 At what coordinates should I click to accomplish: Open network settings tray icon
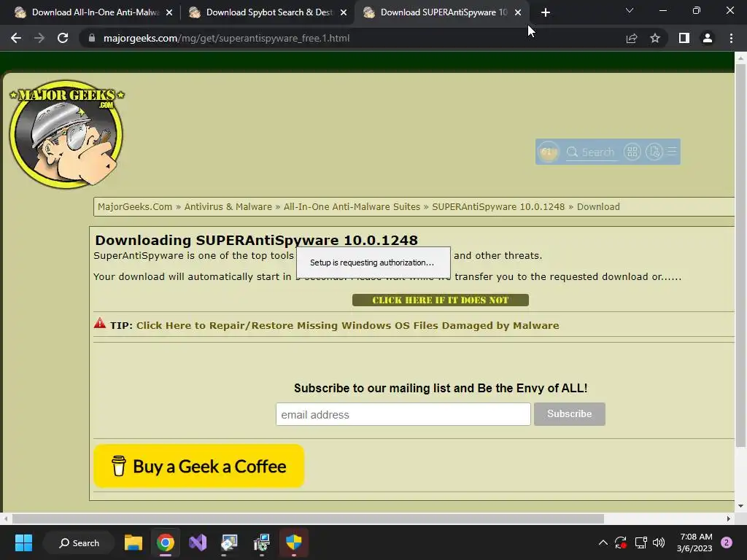[640, 542]
